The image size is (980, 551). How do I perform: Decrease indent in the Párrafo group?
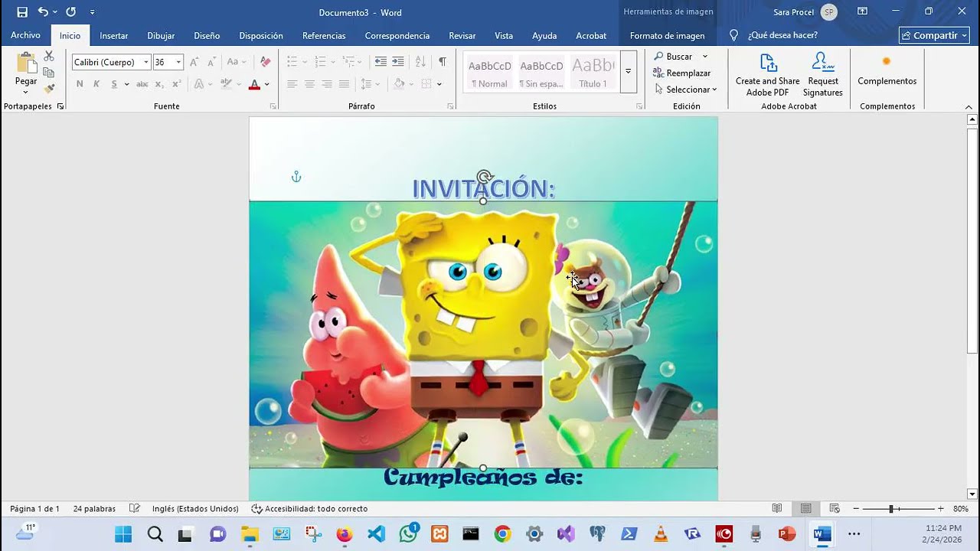click(381, 62)
